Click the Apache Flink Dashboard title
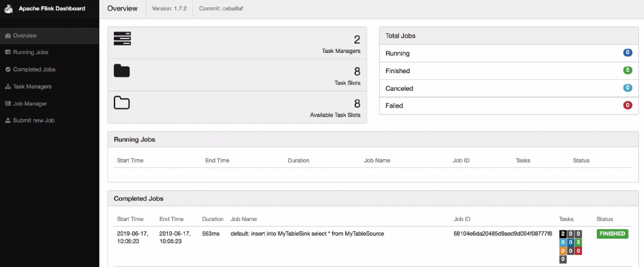This screenshot has height=267, width=644. point(52,8)
